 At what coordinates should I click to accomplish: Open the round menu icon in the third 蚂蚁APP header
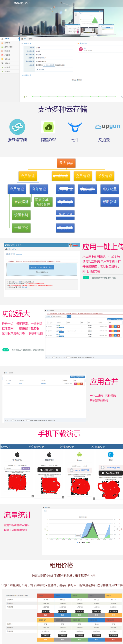point(92,447)
